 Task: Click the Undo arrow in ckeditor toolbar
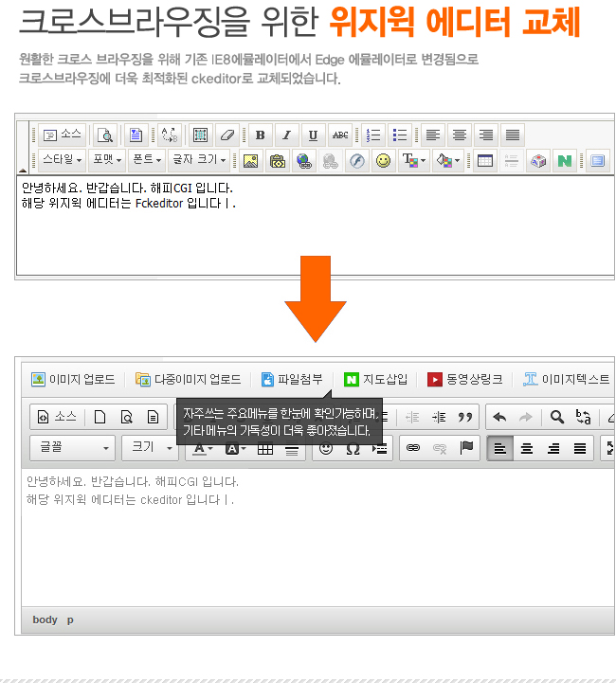pyautogui.click(x=499, y=418)
